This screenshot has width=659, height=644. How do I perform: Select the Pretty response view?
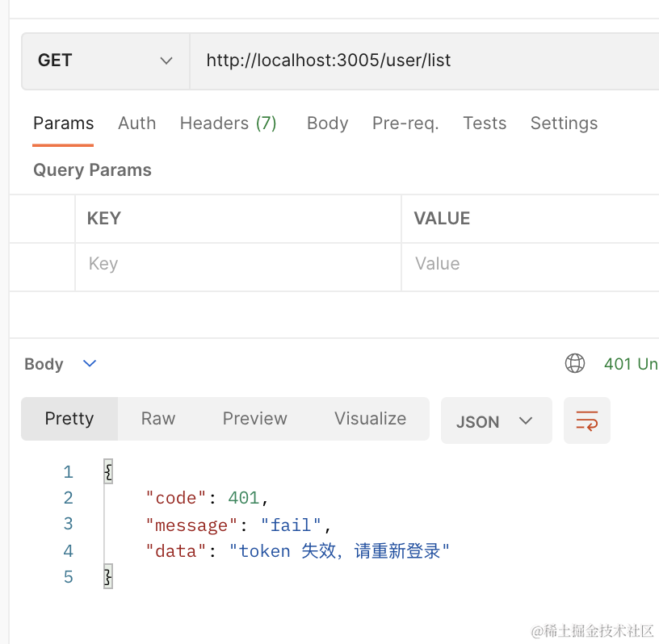(69, 419)
